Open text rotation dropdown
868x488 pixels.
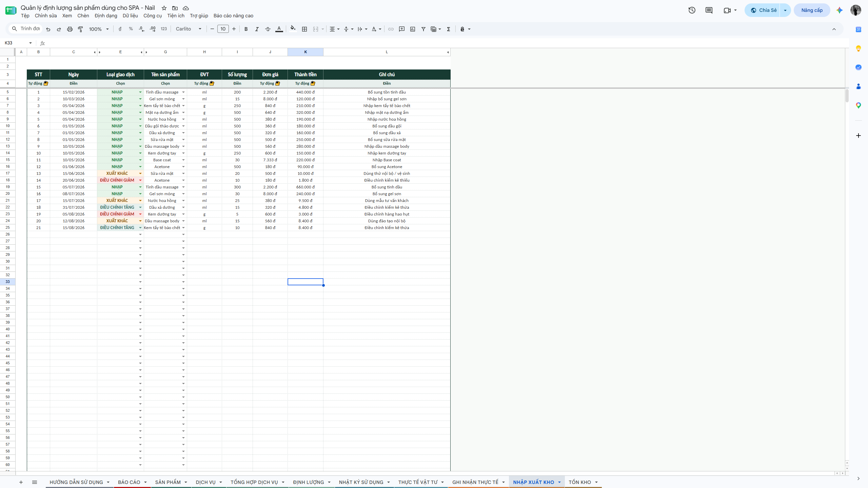(376, 29)
